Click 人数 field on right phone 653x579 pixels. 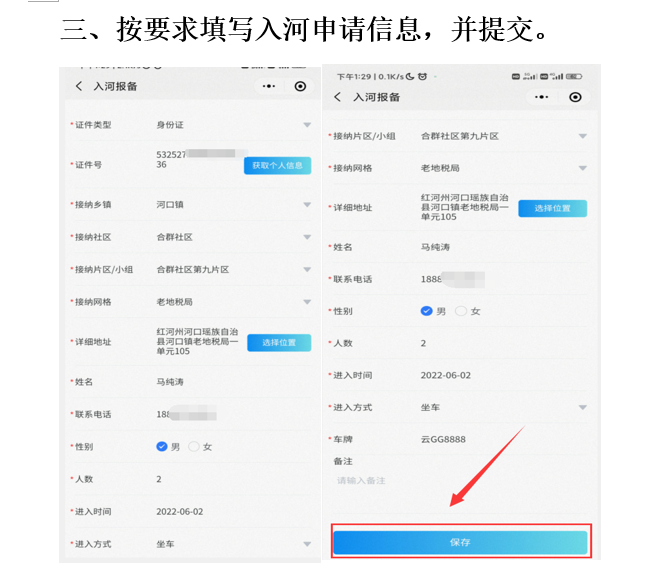423,343
